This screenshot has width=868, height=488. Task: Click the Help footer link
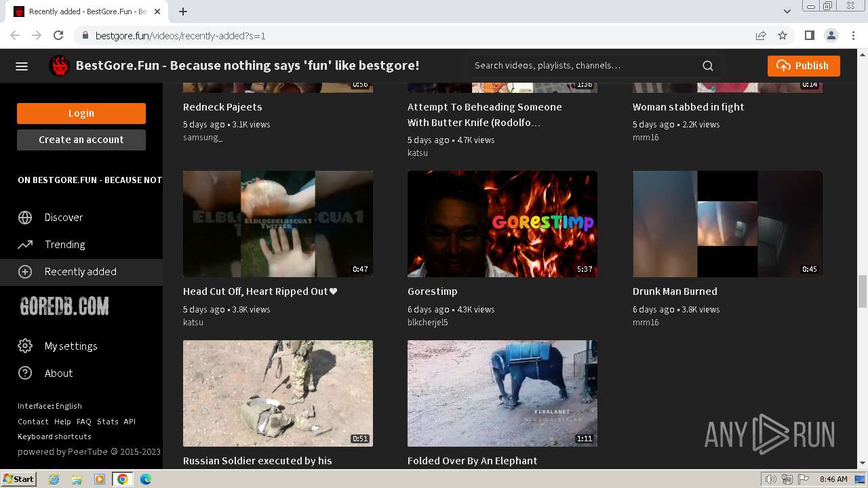(x=62, y=422)
